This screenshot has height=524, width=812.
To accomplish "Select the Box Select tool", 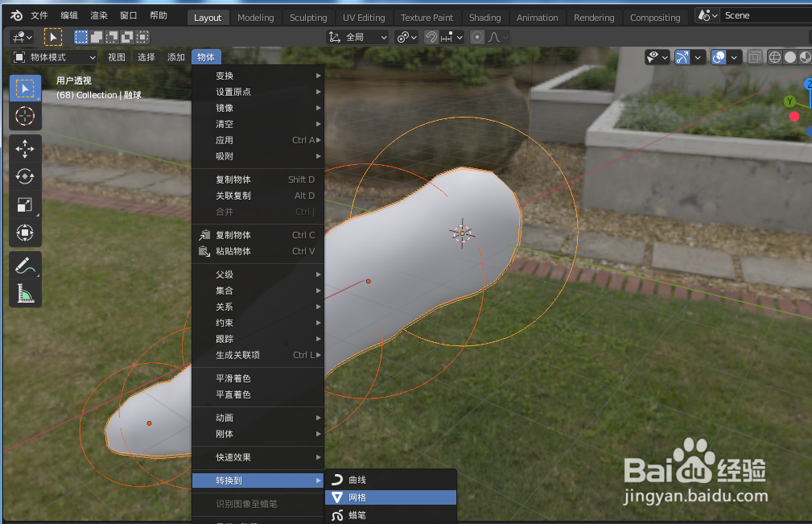I will [x=25, y=87].
